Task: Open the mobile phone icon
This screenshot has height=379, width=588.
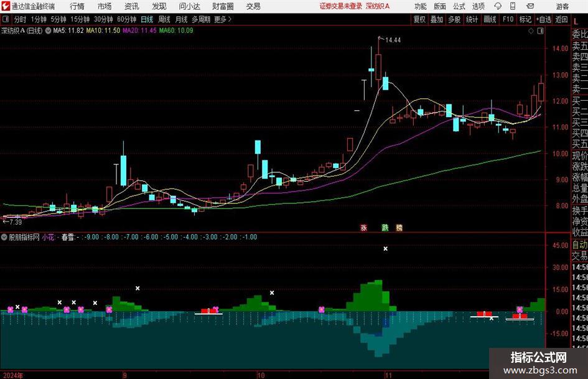Action: click(513, 6)
